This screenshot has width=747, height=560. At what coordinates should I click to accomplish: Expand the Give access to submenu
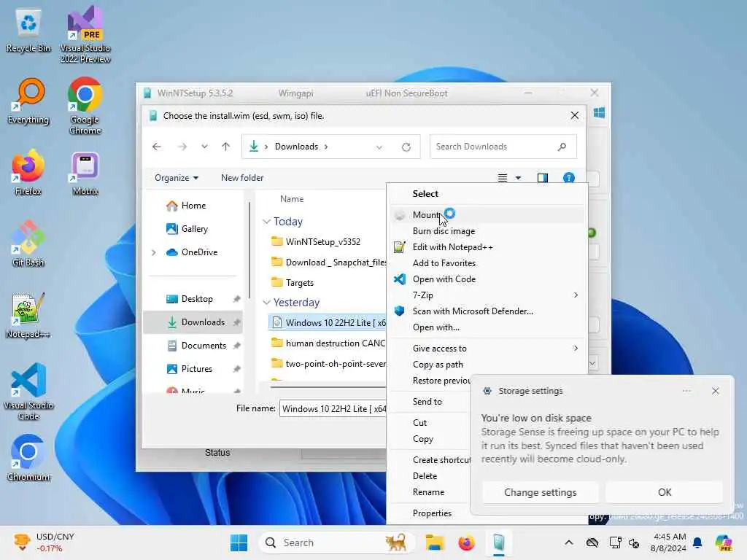coord(576,349)
